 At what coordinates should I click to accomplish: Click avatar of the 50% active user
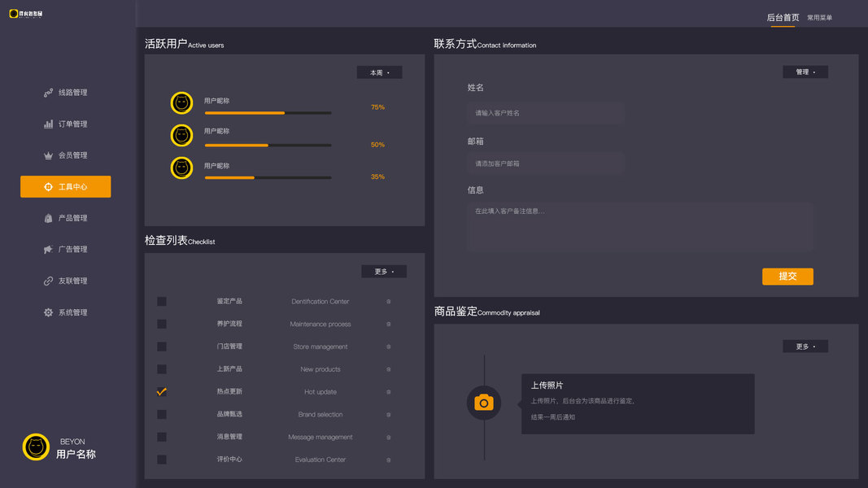[x=181, y=135]
